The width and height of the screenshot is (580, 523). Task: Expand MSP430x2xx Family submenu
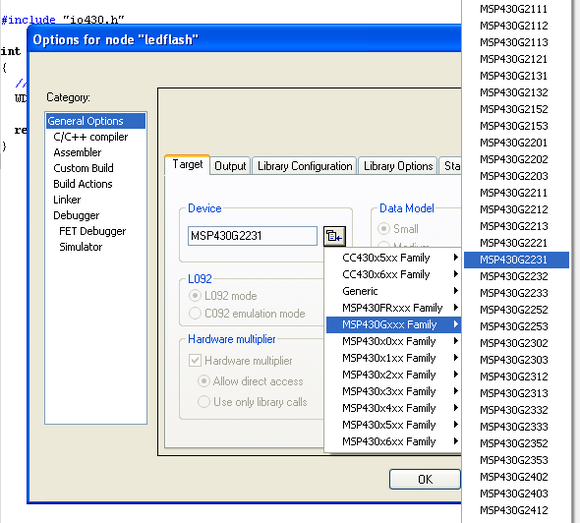tap(393, 375)
